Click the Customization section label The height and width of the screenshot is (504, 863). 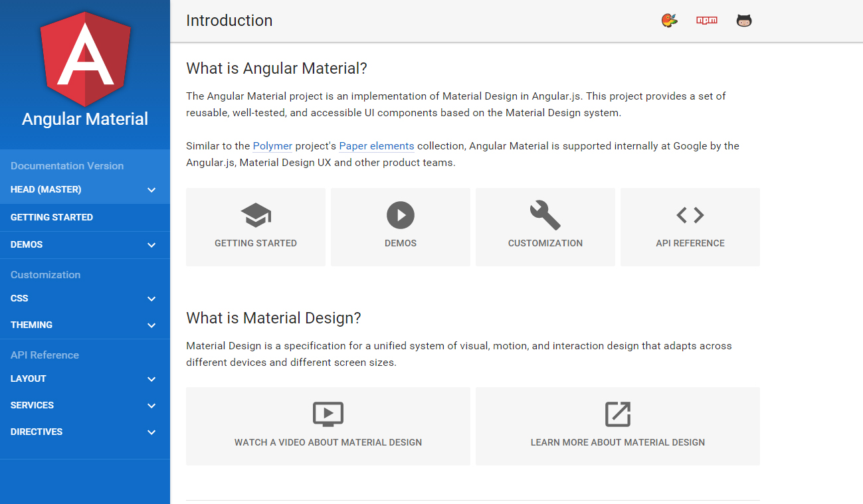tap(45, 275)
